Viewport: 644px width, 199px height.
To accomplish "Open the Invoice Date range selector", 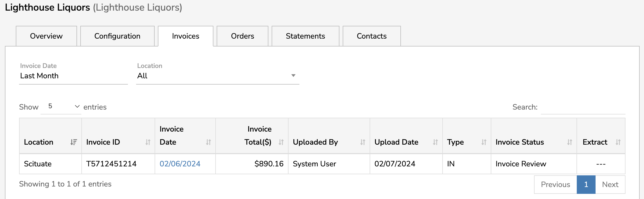I will coord(73,76).
